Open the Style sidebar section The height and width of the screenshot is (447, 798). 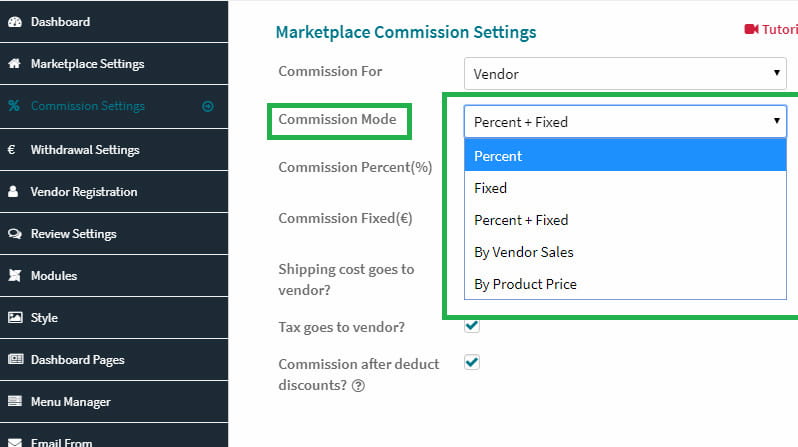pyautogui.click(x=114, y=318)
